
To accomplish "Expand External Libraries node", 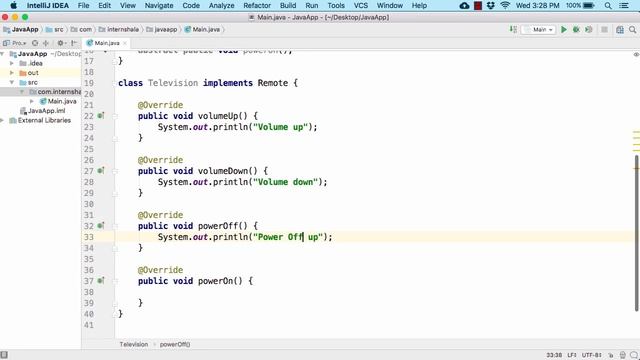I will (x=2, y=120).
